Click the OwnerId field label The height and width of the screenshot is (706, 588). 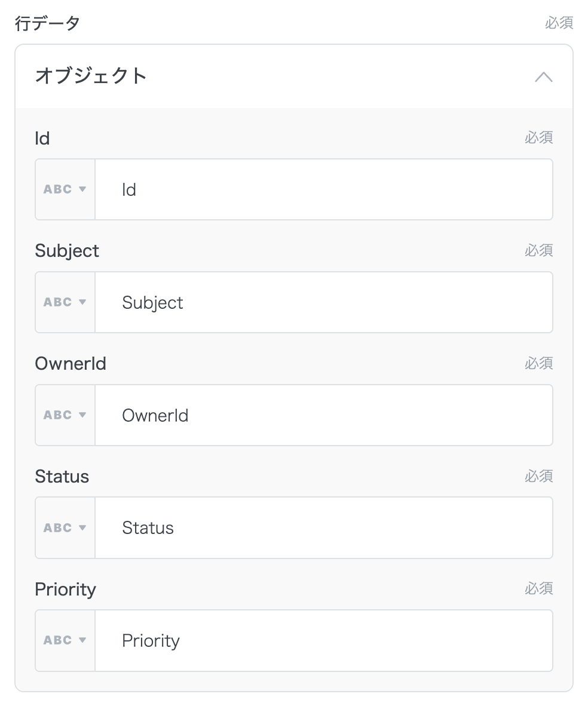(x=71, y=363)
